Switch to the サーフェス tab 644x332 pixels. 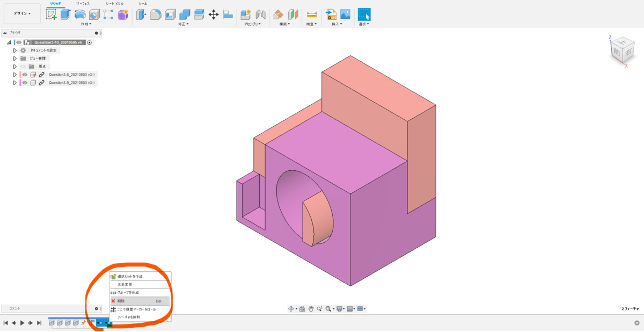(x=83, y=3)
